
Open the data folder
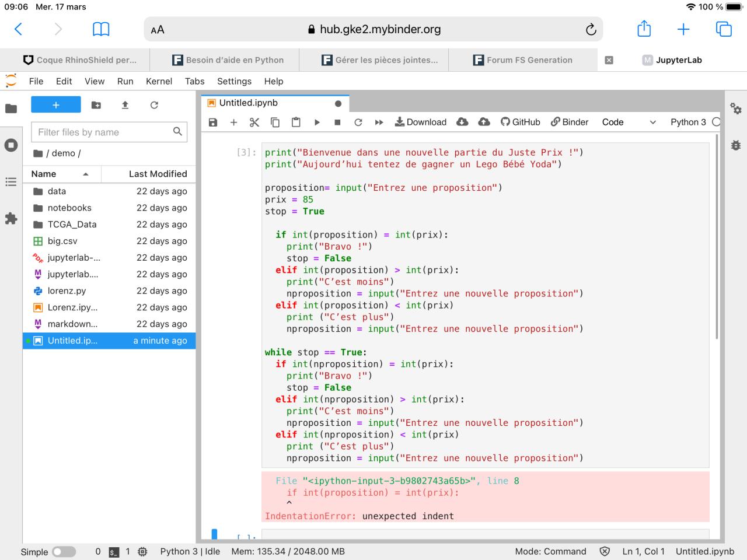pyautogui.click(x=109, y=191)
